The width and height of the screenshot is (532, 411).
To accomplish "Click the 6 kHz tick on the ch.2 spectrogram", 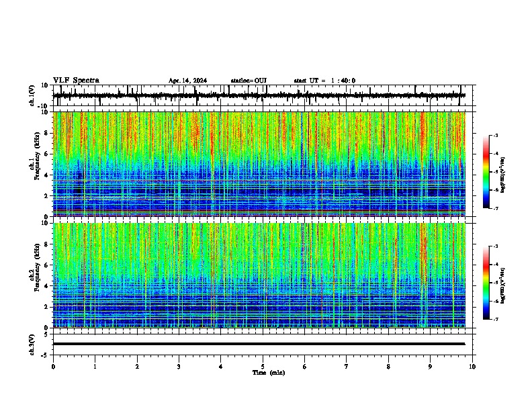I will coord(47,265).
